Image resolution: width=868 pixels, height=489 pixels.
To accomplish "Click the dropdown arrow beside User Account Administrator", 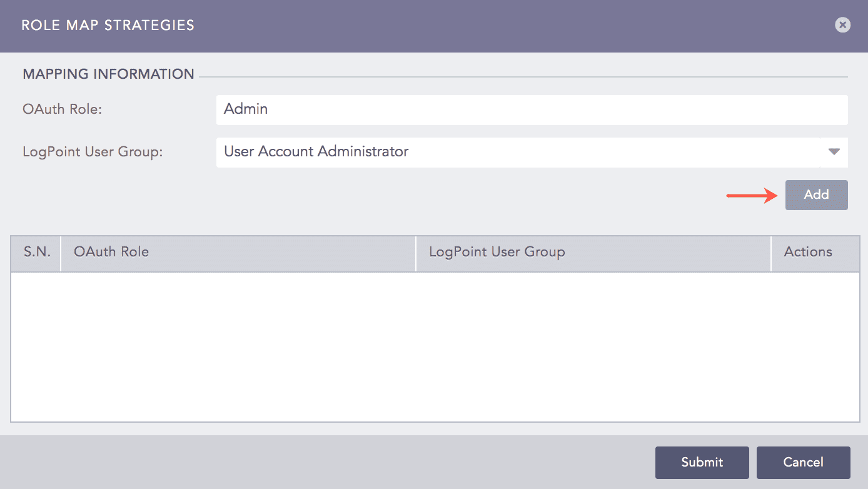I will (834, 151).
